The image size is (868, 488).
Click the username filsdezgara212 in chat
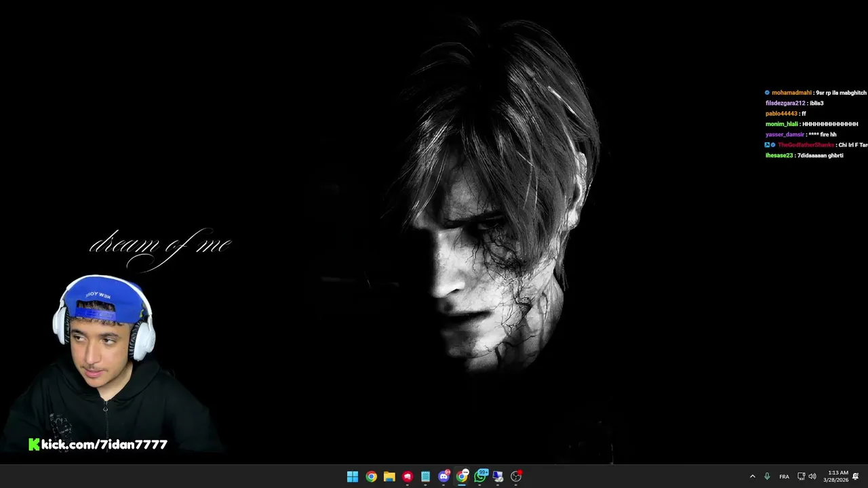(x=785, y=103)
